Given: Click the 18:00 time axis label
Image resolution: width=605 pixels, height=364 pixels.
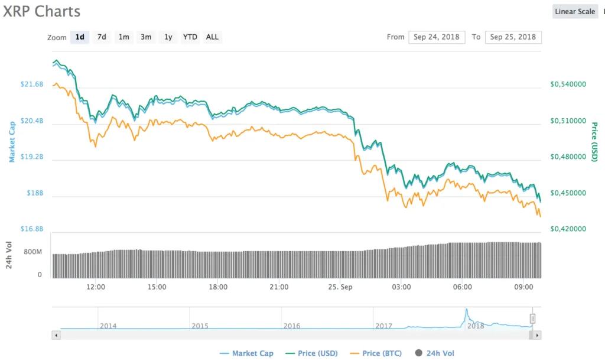Looking at the screenshot, I should [x=218, y=287].
